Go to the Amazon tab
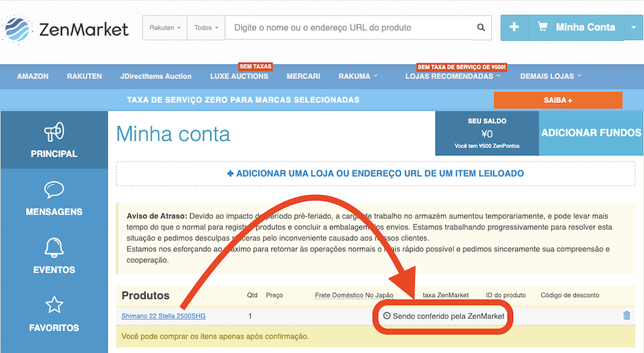 33,76
